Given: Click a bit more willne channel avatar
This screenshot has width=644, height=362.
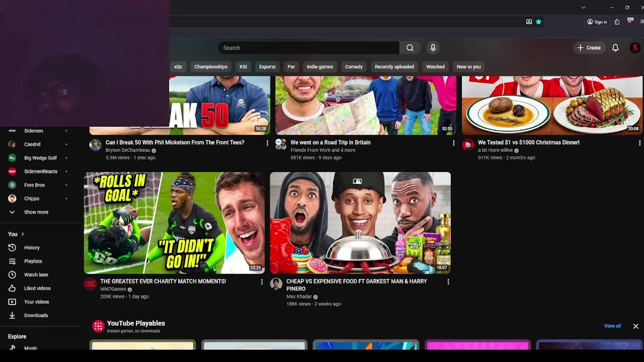Looking at the screenshot, I should click(x=468, y=145).
